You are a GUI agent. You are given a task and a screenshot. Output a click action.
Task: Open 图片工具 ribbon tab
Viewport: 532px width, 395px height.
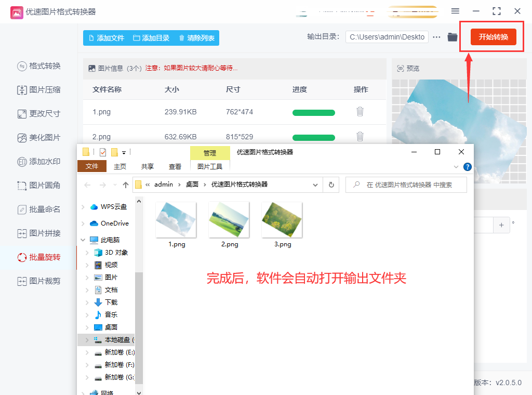210,167
